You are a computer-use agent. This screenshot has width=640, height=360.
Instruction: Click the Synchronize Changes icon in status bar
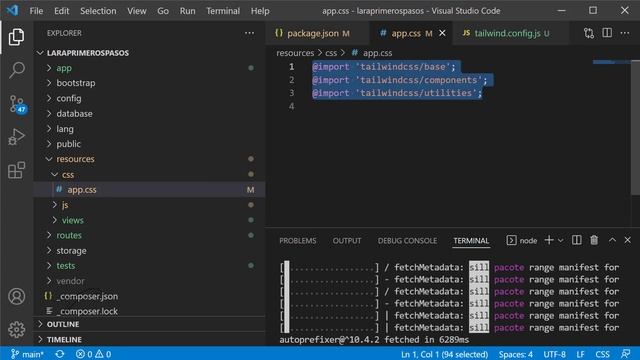pos(60,354)
